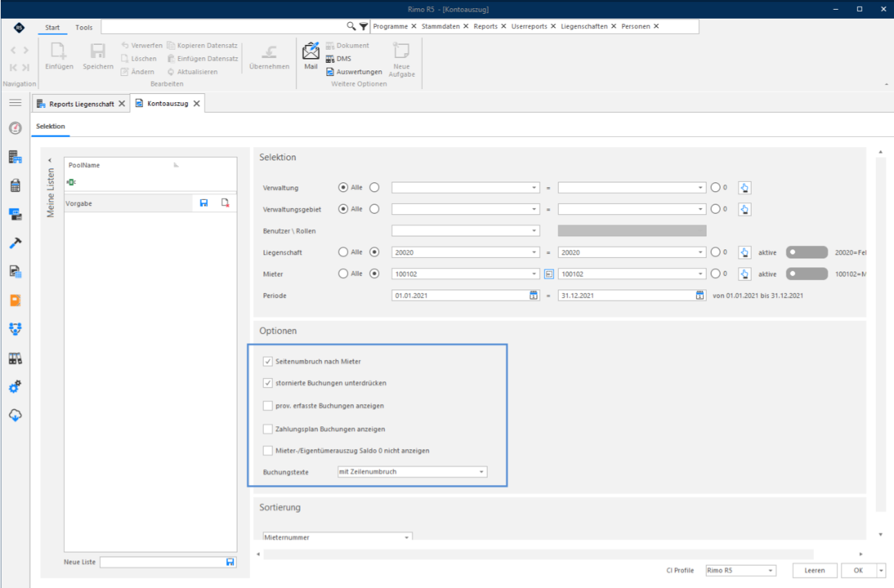Click the Leeren button
Screen dimensions: 894x588
coord(815,571)
